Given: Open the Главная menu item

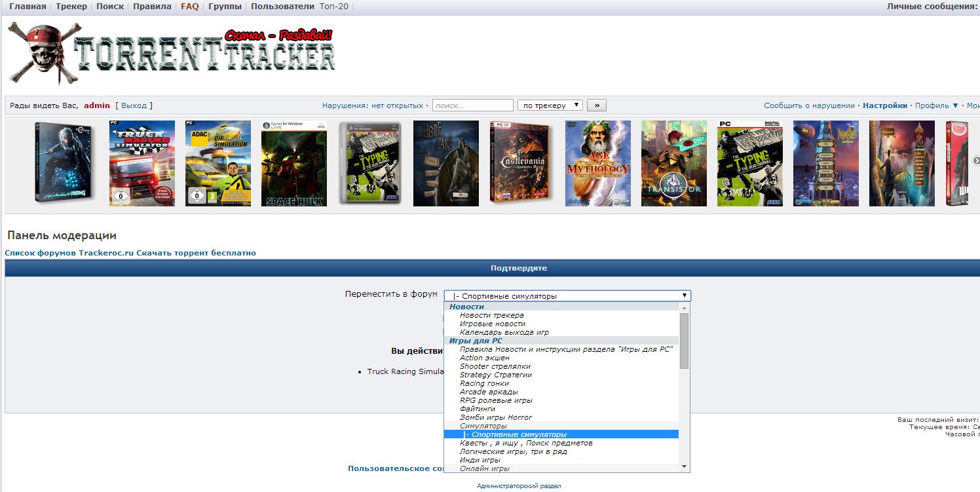Looking at the screenshot, I should click(x=28, y=6).
